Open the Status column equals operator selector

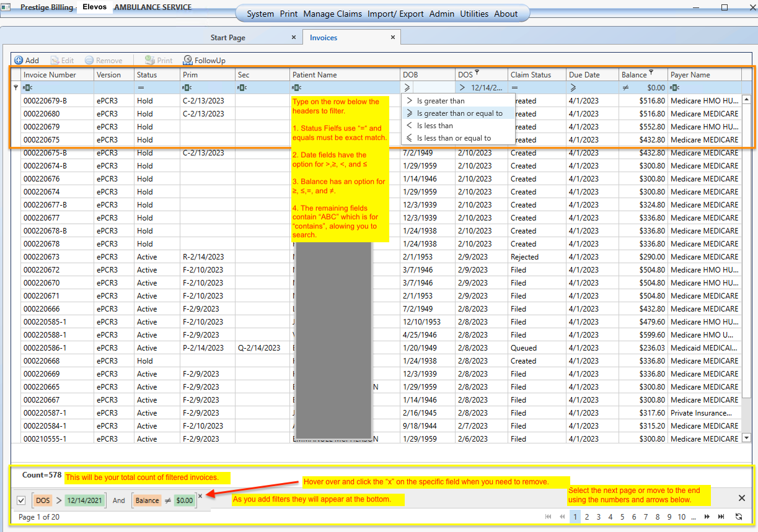tap(141, 88)
